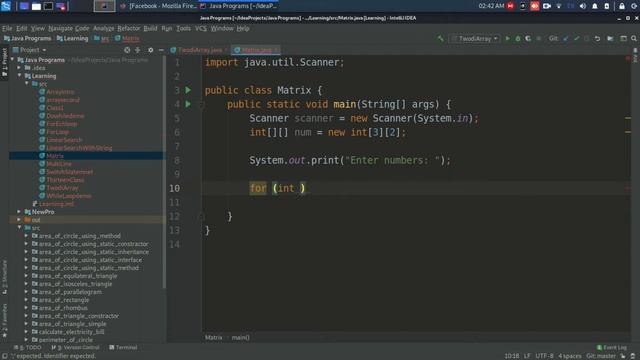Open the Kali application menu icon

[6, 6]
